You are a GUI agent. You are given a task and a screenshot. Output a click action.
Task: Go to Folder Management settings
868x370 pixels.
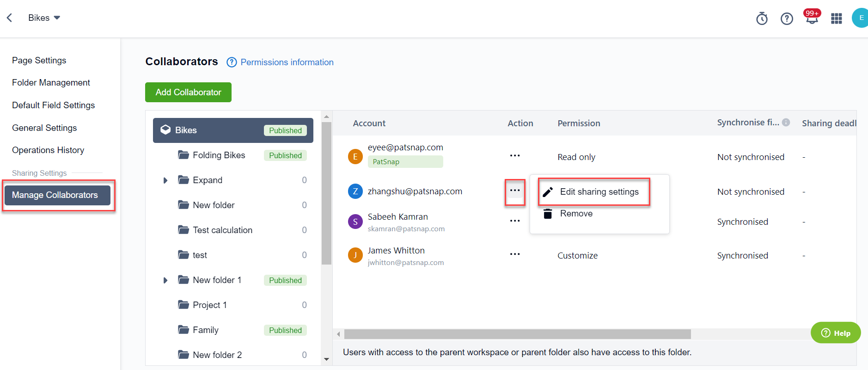pos(51,83)
